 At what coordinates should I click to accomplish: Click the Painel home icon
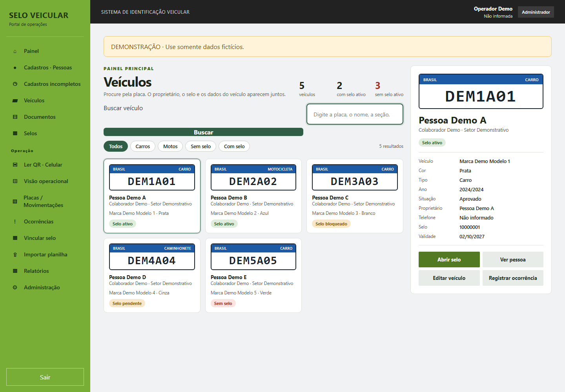pyautogui.click(x=15, y=51)
